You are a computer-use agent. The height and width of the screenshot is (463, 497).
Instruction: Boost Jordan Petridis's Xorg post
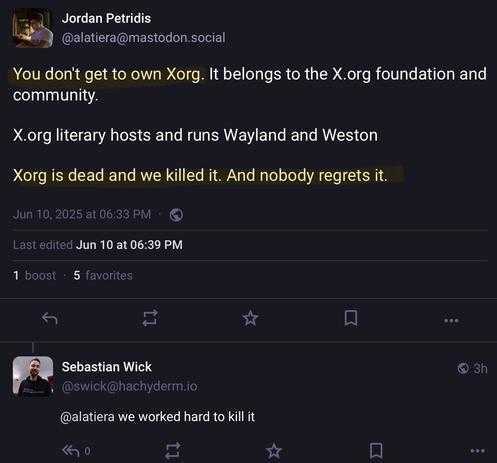[x=150, y=318]
